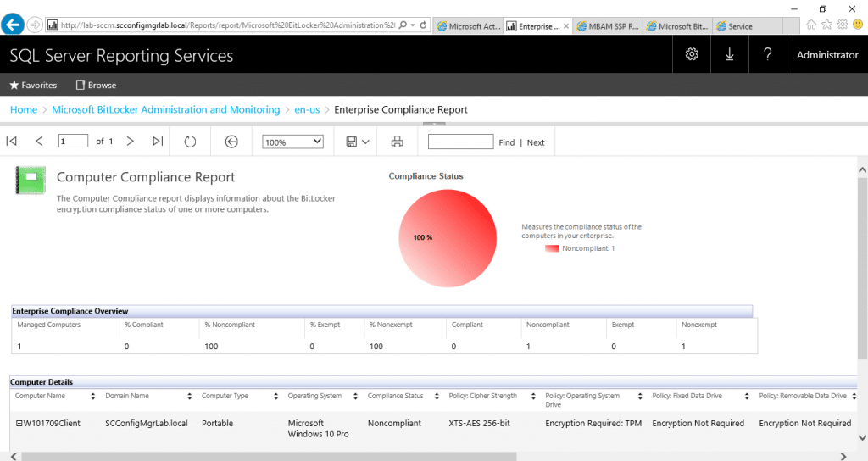This screenshot has height=461, width=868.
Task: Expand the W101709Client row
Action: (19, 424)
